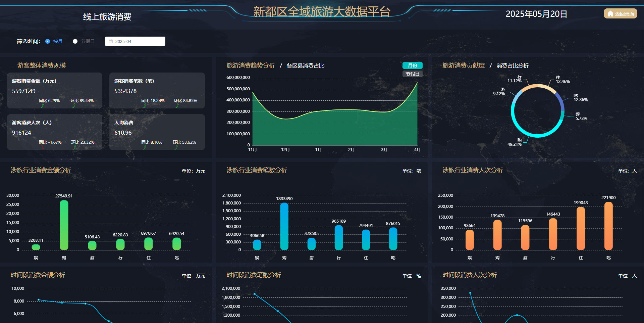Viewport: 644px width, 323px height.
Task: Click the 旅游消费贡献度 heading
Action: coord(463,65)
